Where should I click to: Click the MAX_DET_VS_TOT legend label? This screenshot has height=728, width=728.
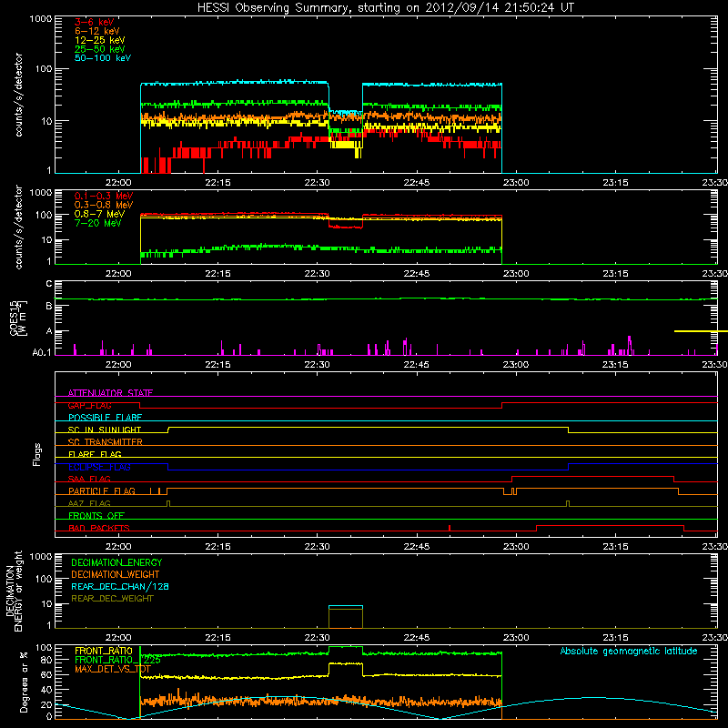point(113,669)
